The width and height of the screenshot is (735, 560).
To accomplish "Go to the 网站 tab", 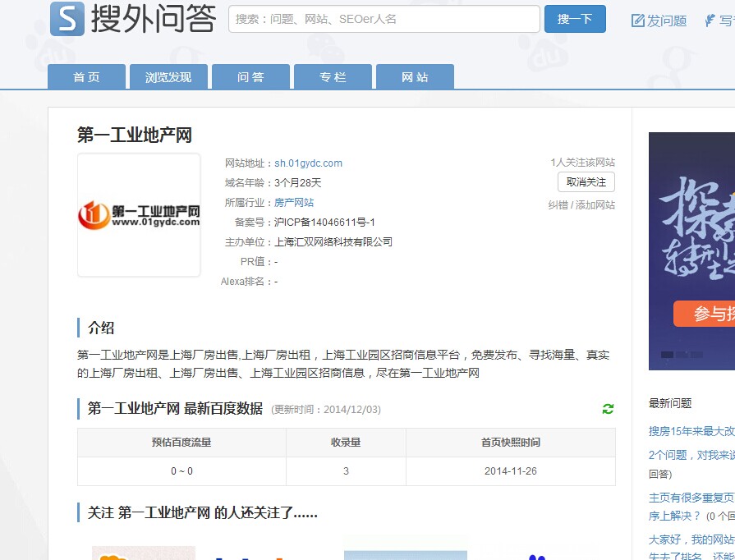I will tap(415, 77).
